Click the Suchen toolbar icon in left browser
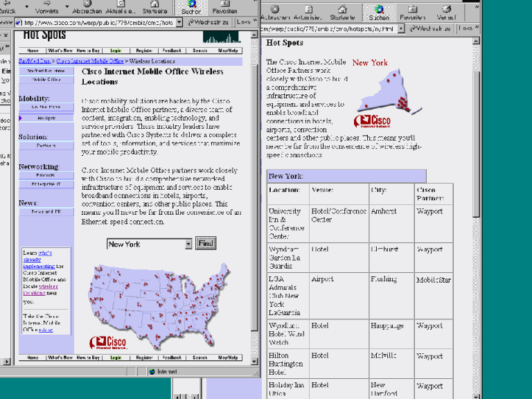532x399 pixels. (191, 7)
